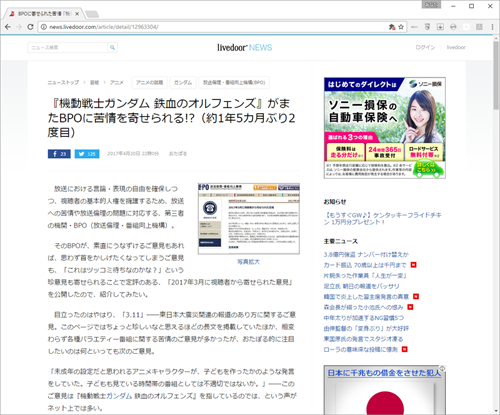
Task: Open a new browser tab
Action: coord(92,14)
